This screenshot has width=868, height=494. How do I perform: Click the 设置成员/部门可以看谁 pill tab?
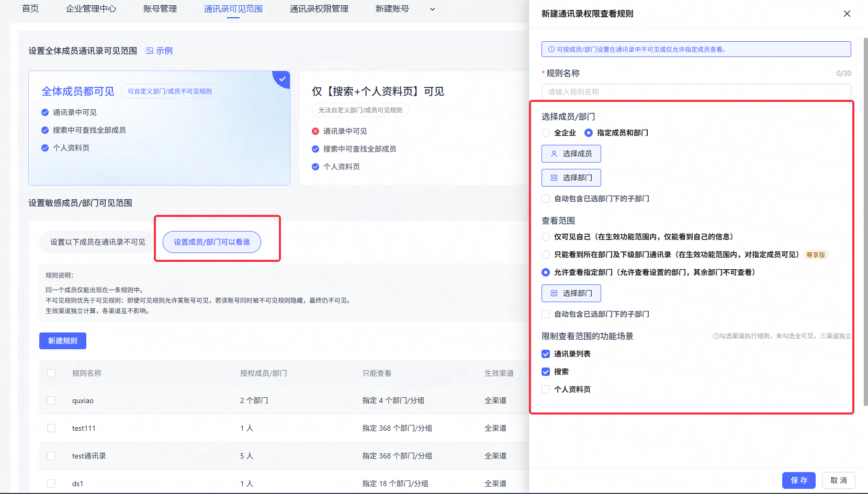point(212,242)
